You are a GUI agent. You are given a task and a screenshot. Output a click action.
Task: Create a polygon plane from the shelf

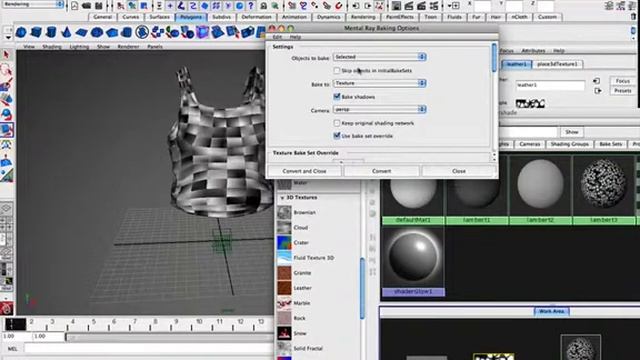(x=81, y=32)
